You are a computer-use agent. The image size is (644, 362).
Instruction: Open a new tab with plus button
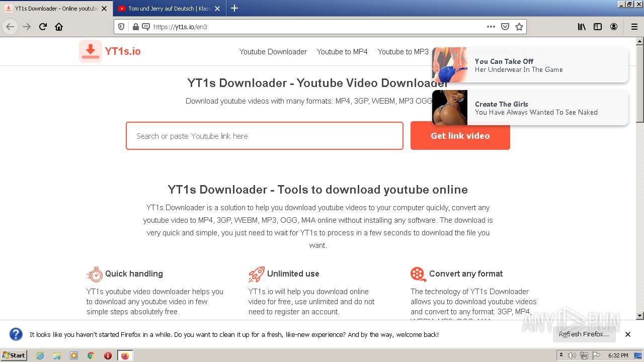tap(234, 8)
